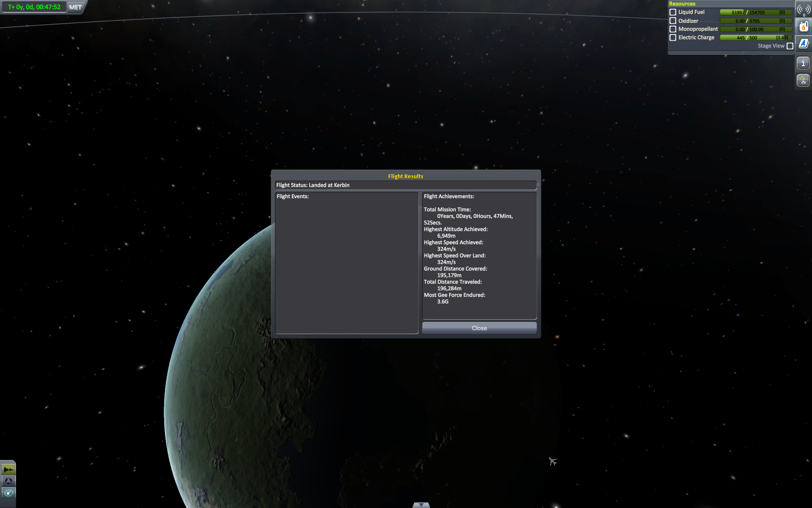
Task: Check the Liquid Fuel checkbox
Action: (x=673, y=12)
